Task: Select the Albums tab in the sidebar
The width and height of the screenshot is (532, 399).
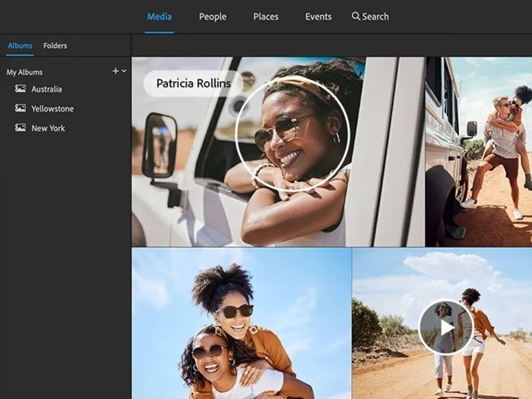Action: coord(20,46)
